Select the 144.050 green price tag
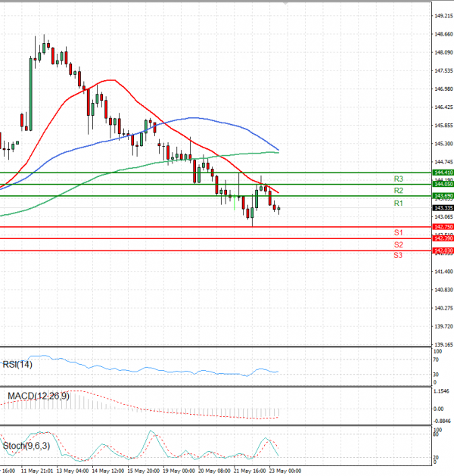Screen dimensions: 454x476 tap(443, 184)
